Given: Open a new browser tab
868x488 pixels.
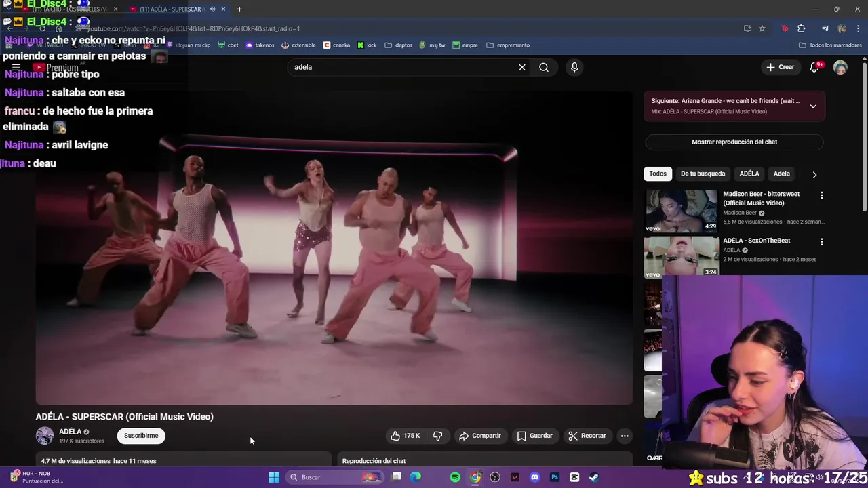Looking at the screenshot, I should (x=239, y=9).
